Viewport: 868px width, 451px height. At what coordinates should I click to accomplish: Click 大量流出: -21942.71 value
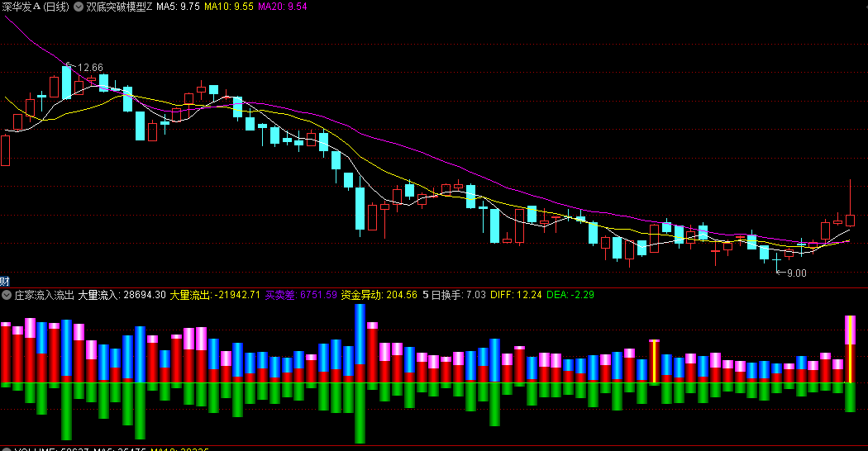215,295
